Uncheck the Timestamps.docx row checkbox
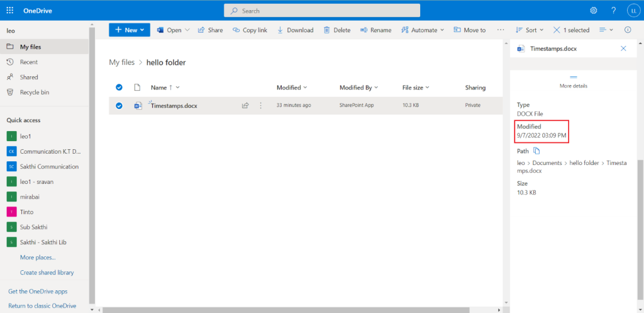 point(119,106)
